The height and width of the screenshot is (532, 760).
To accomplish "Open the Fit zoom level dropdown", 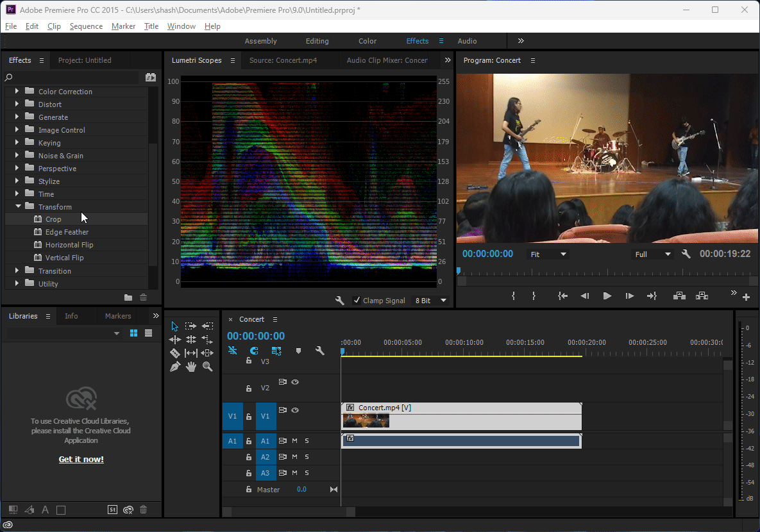I will tap(548, 254).
